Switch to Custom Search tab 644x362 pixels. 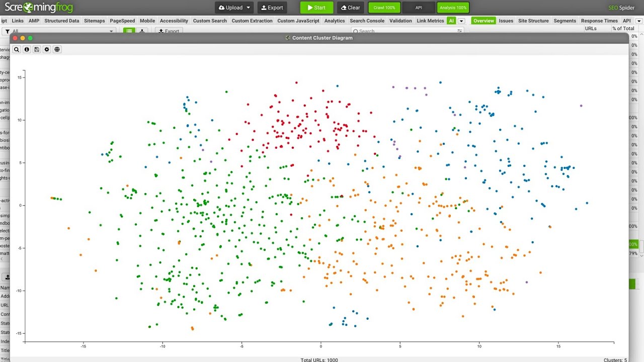pos(210,21)
